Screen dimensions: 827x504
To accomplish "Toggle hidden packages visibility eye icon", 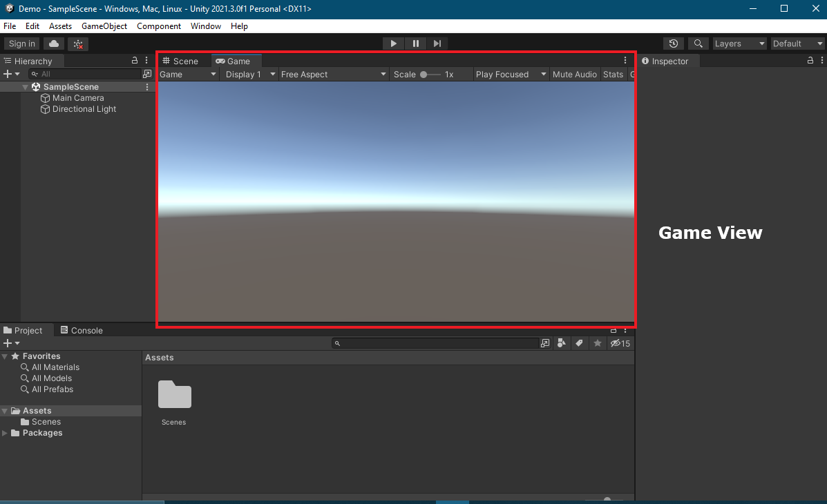I will [x=620, y=343].
